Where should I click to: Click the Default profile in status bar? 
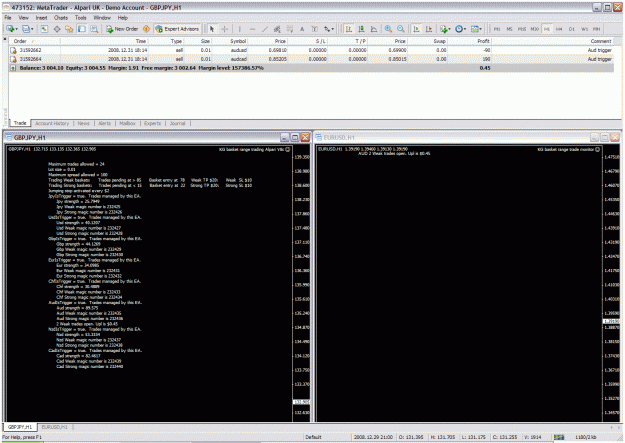click(313, 437)
